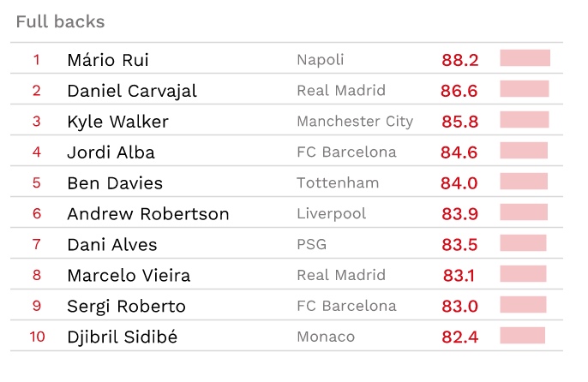588x382 pixels.
Task: Click Andrew Robertson's name
Action: (x=148, y=214)
